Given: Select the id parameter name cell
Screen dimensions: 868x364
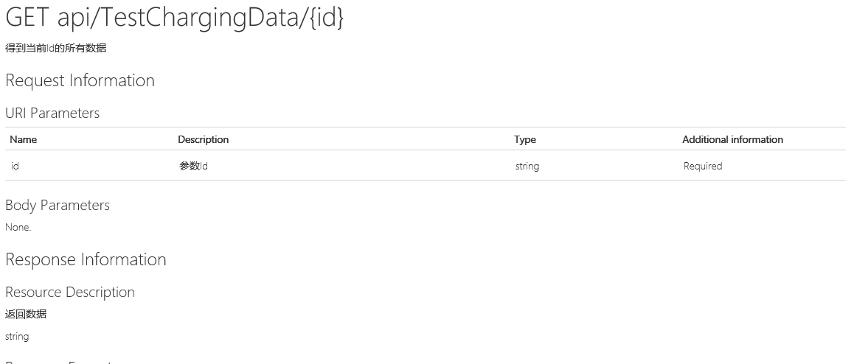Looking at the screenshot, I should (x=15, y=167).
